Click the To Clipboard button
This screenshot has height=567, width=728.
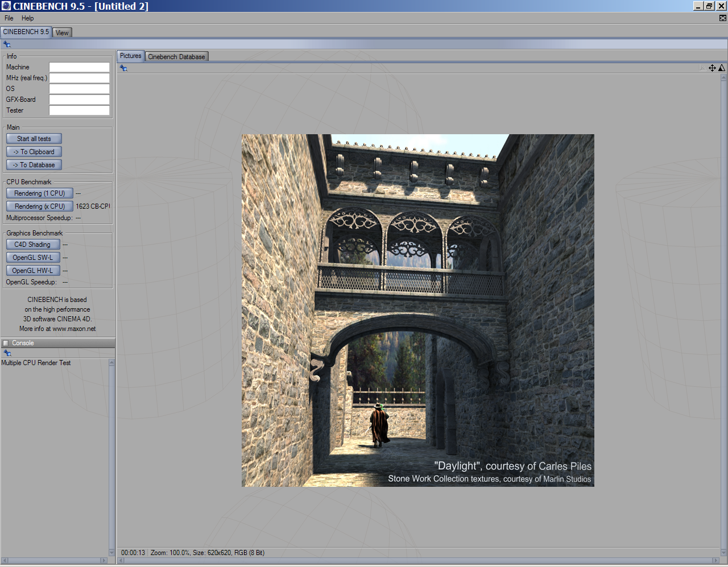[34, 152]
